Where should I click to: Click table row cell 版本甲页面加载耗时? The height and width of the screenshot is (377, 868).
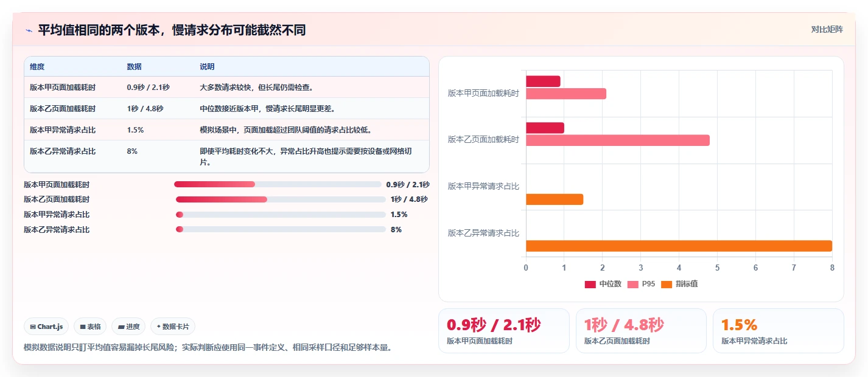[x=63, y=88]
